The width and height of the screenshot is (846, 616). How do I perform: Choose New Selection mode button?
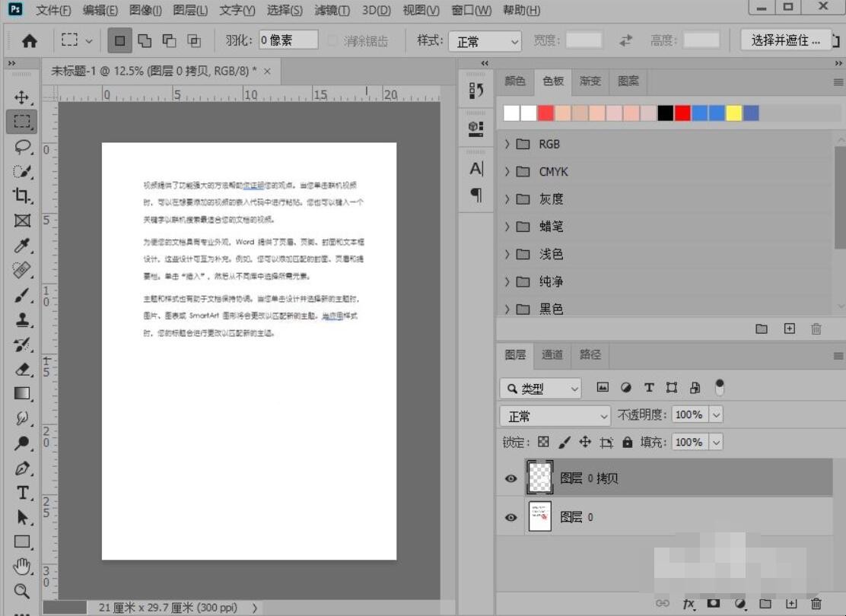click(x=119, y=41)
